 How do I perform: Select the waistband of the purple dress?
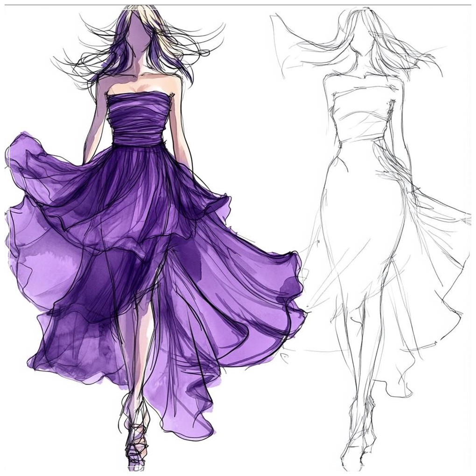click(x=138, y=139)
